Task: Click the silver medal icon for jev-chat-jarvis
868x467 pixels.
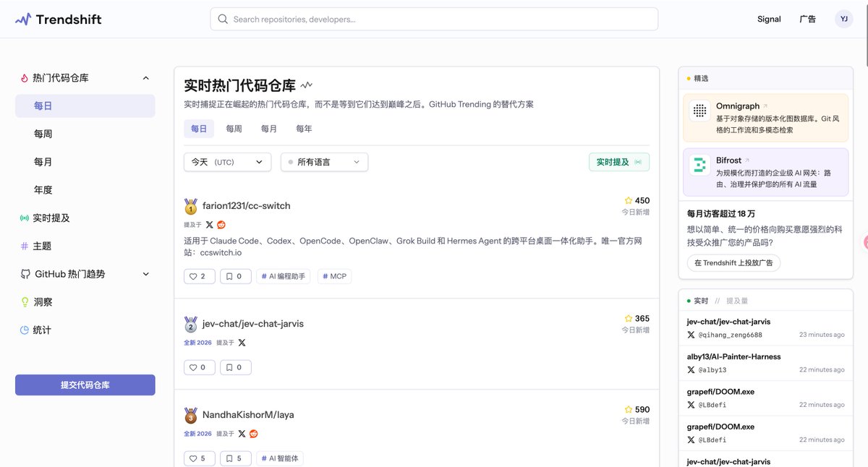Action: [x=191, y=325]
